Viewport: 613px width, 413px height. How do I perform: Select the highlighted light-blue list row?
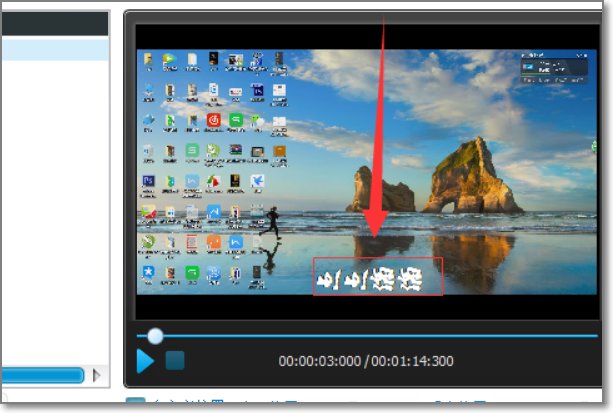(x=55, y=50)
